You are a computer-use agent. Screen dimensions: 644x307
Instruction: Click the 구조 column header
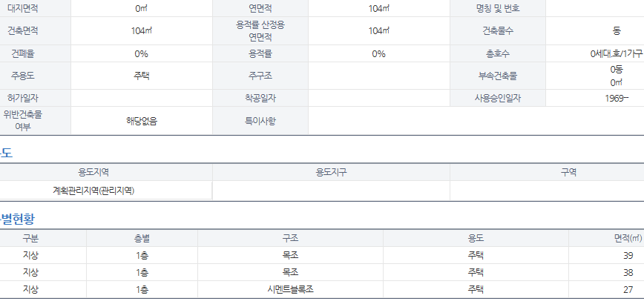click(x=290, y=238)
